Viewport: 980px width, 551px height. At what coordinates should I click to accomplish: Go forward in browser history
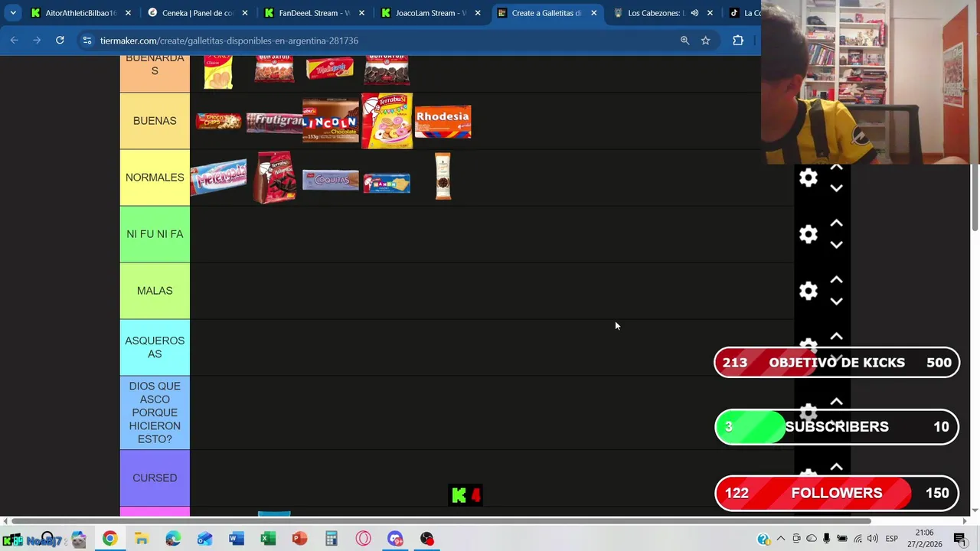(x=37, y=40)
